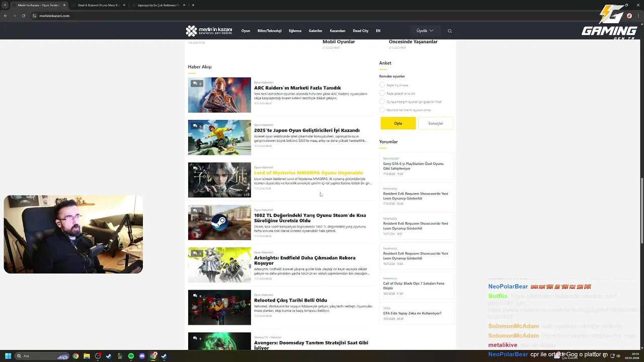Click the Arknights Endfield thumbnail
Viewport: 644px width, 362px height.
coord(219,265)
